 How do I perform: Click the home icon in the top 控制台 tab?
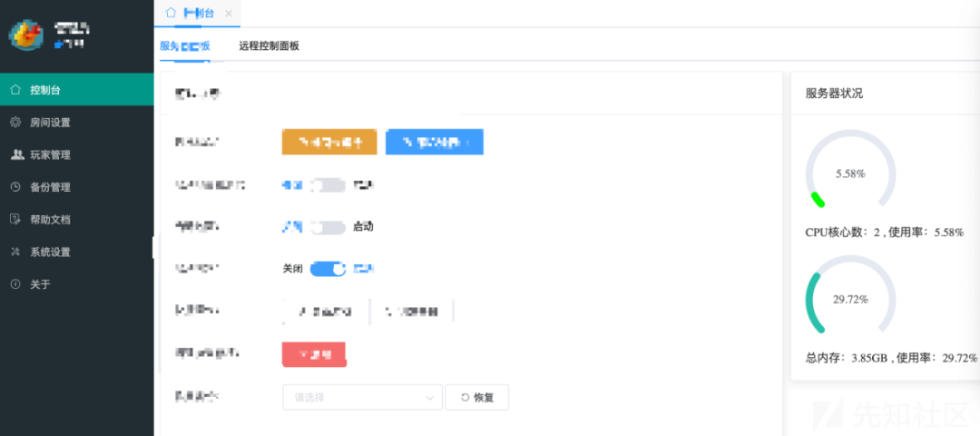click(171, 13)
